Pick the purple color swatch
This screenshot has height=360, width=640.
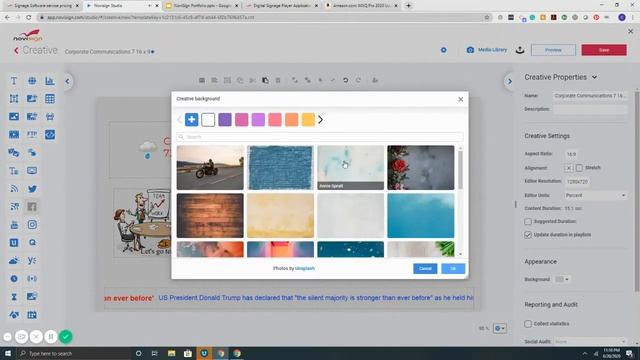225,120
